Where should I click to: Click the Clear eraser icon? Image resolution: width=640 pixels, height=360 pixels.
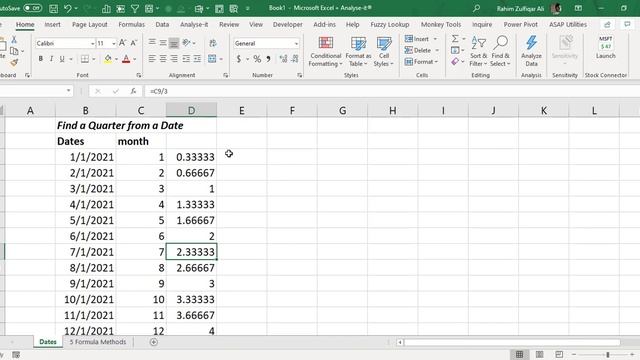(455, 62)
